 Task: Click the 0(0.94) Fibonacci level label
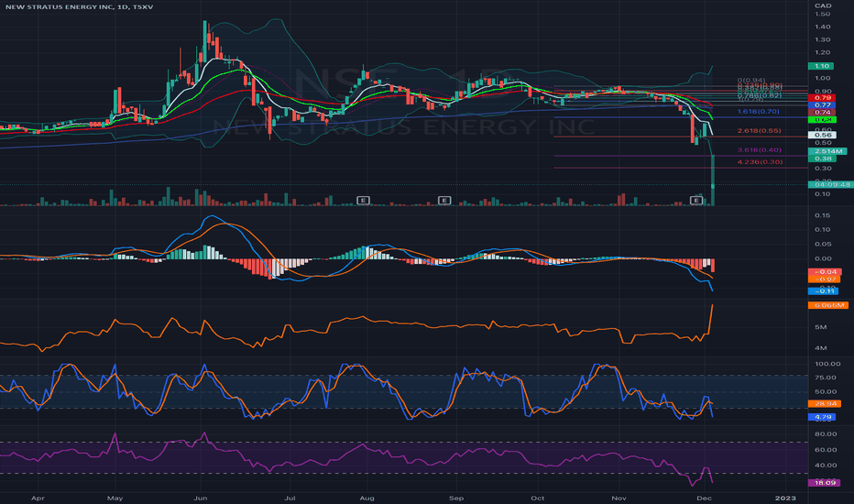751,81
